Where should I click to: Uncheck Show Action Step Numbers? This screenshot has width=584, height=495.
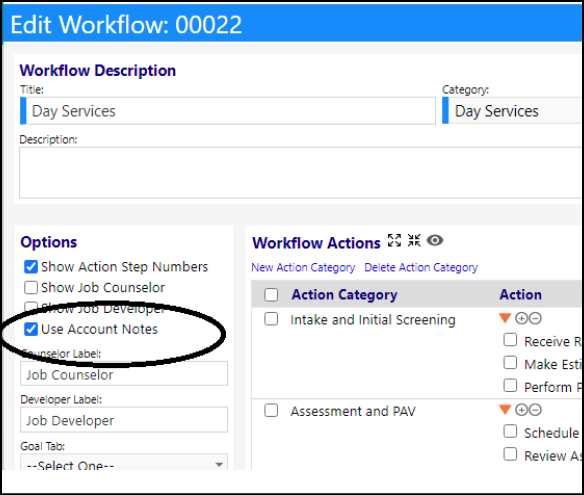(31, 267)
